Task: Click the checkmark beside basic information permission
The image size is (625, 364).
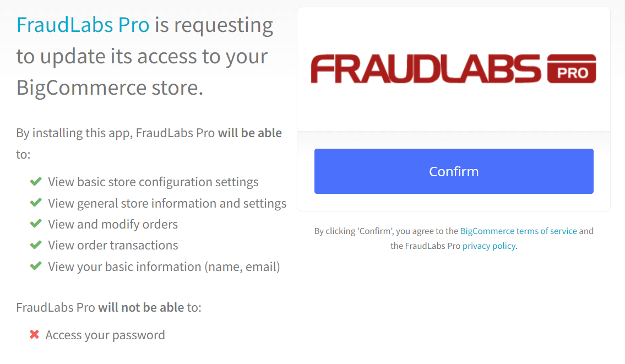Action: [x=35, y=267]
